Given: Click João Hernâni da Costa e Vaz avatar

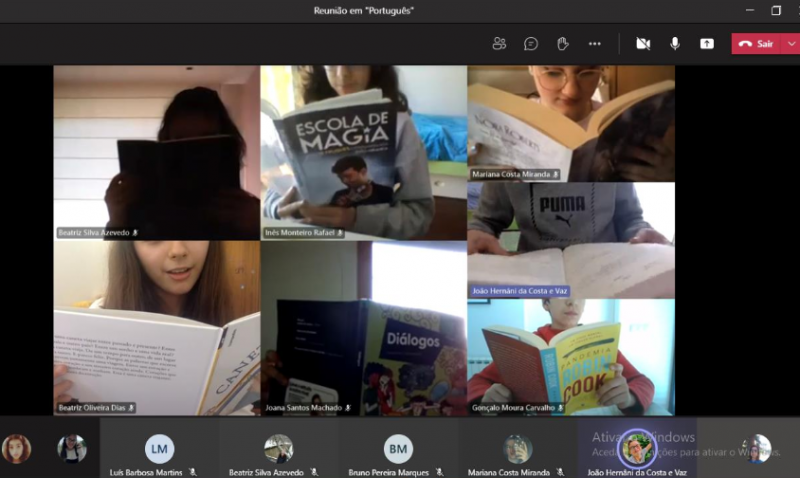Looking at the screenshot, I should point(636,449).
